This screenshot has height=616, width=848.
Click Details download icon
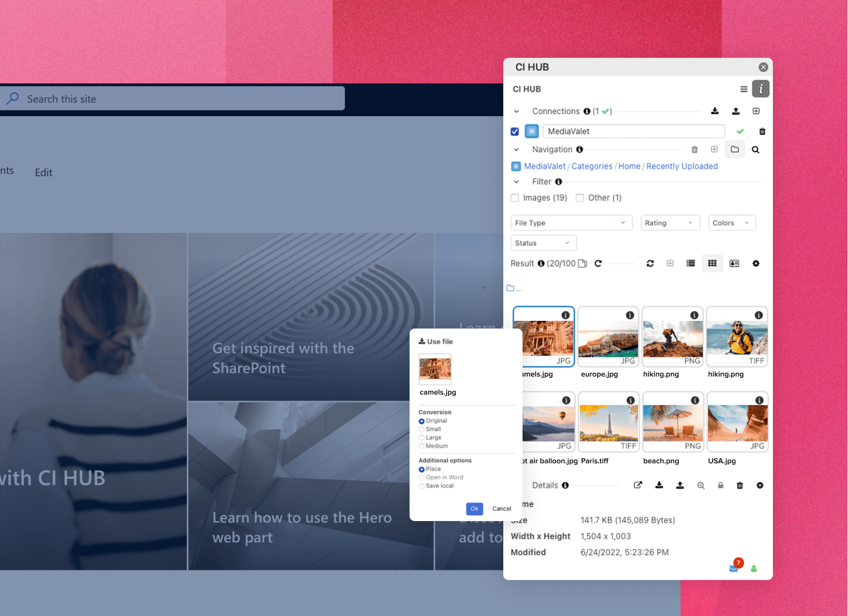(659, 485)
